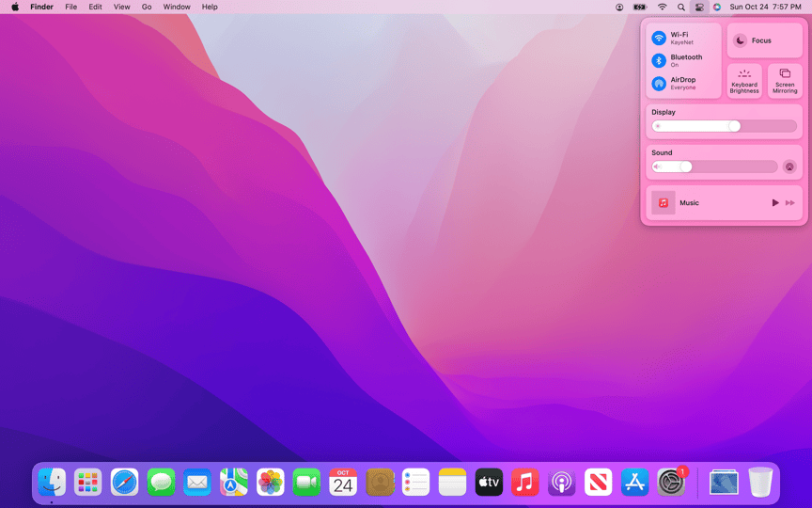Launch Safari from the Dock
This screenshot has height=508, width=812.
point(124,482)
